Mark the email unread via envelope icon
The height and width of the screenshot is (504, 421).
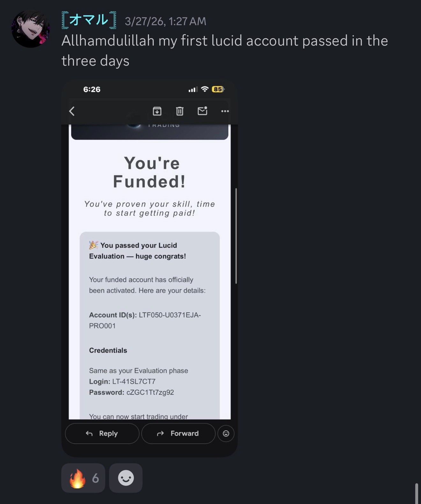pos(203,111)
